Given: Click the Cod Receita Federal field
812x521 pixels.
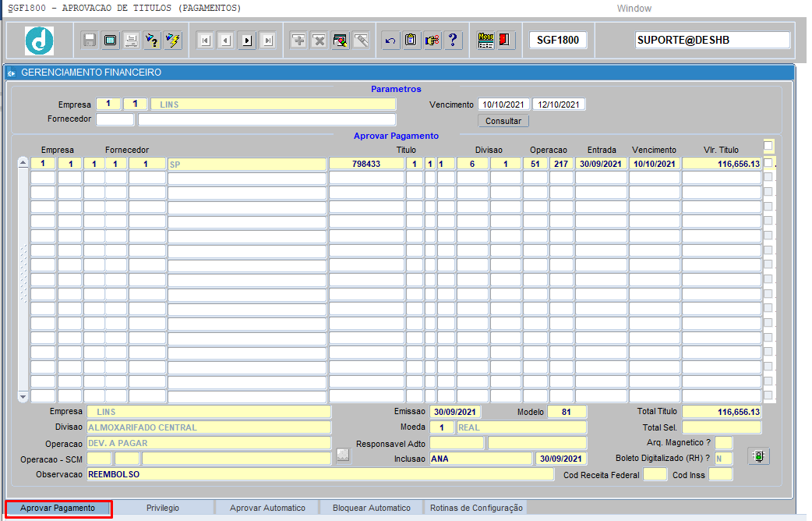Looking at the screenshot, I should pos(655,474).
